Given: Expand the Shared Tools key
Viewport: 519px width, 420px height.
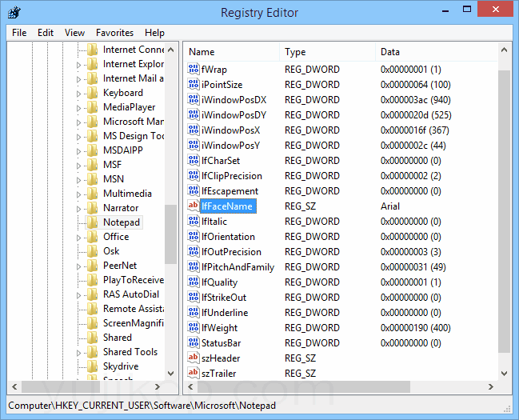Looking at the screenshot, I should 78,353.
